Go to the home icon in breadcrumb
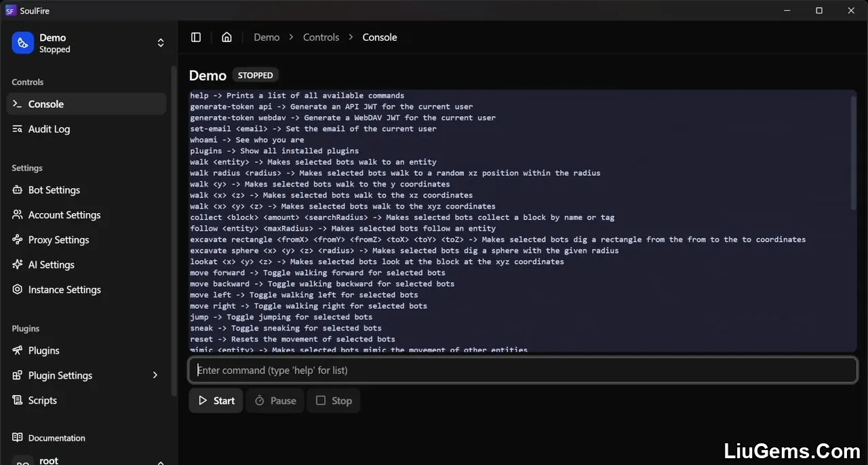 pos(226,37)
